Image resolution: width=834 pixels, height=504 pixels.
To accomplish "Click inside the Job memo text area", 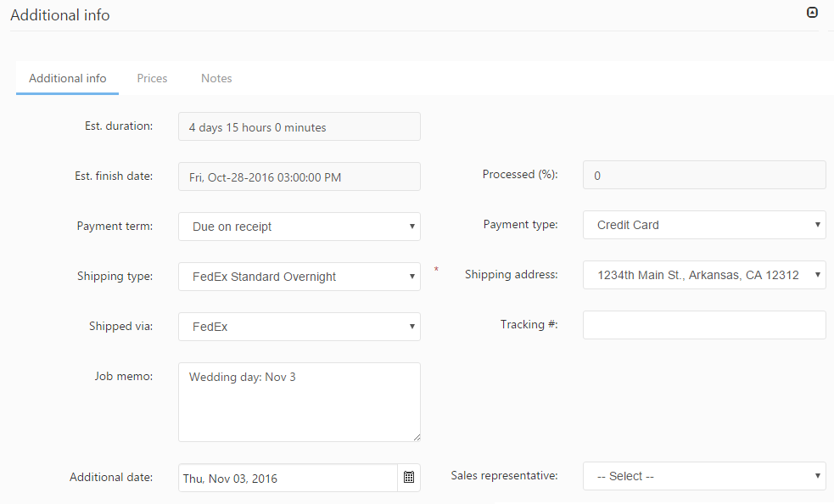I will click(x=299, y=402).
